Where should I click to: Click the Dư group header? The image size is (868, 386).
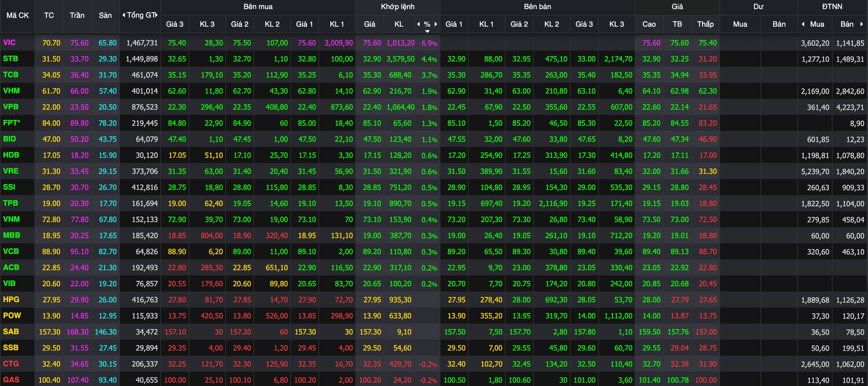pos(758,7)
